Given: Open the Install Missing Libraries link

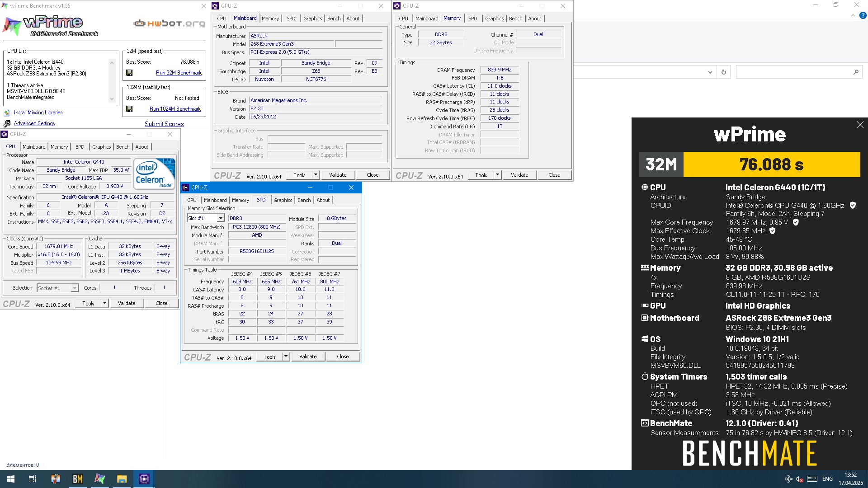Looking at the screenshot, I should point(38,113).
